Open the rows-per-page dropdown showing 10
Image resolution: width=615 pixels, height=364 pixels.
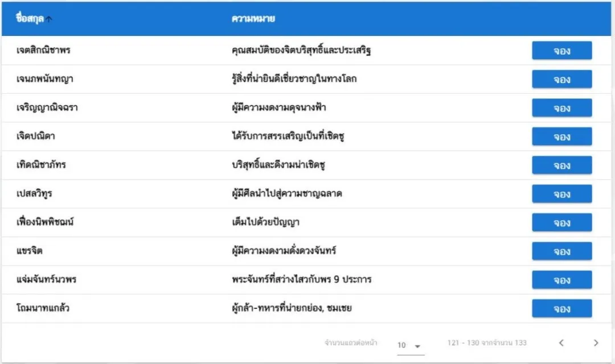(x=410, y=345)
